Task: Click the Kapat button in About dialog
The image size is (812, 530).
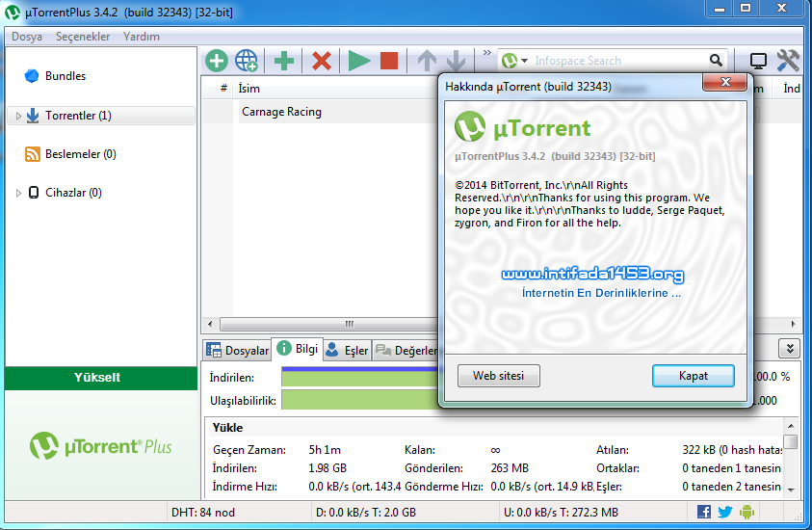Action: tap(693, 376)
